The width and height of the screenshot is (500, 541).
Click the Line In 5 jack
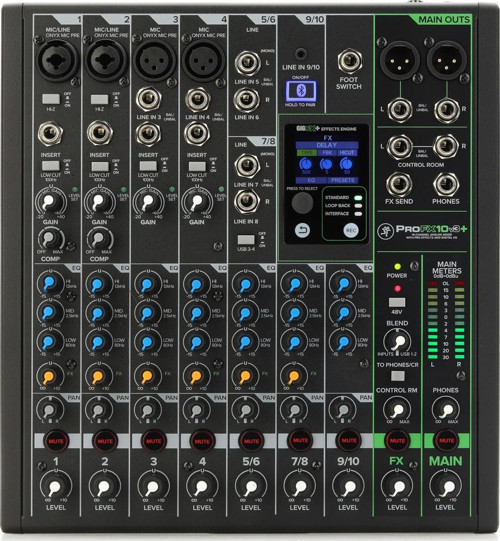click(x=247, y=63)
